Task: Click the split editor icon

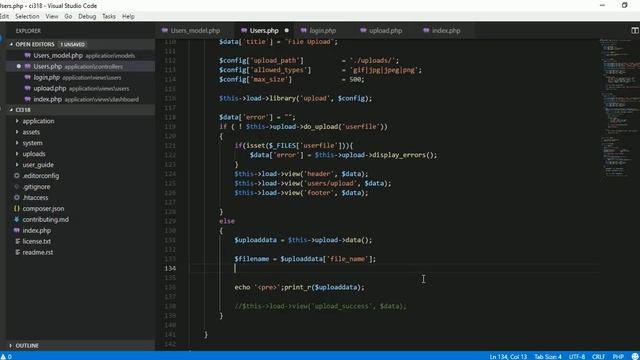Action: pos(635,31)
